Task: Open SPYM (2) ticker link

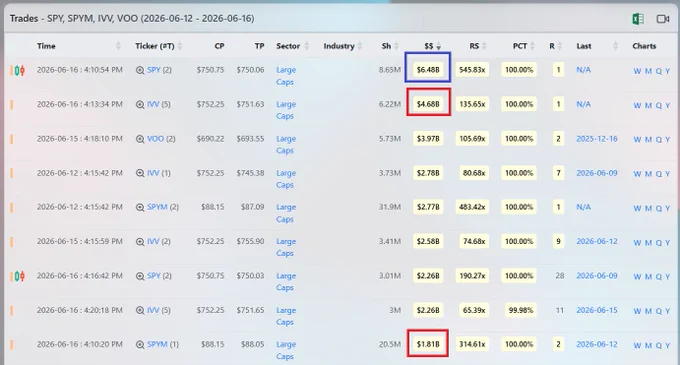Action: 157,207
